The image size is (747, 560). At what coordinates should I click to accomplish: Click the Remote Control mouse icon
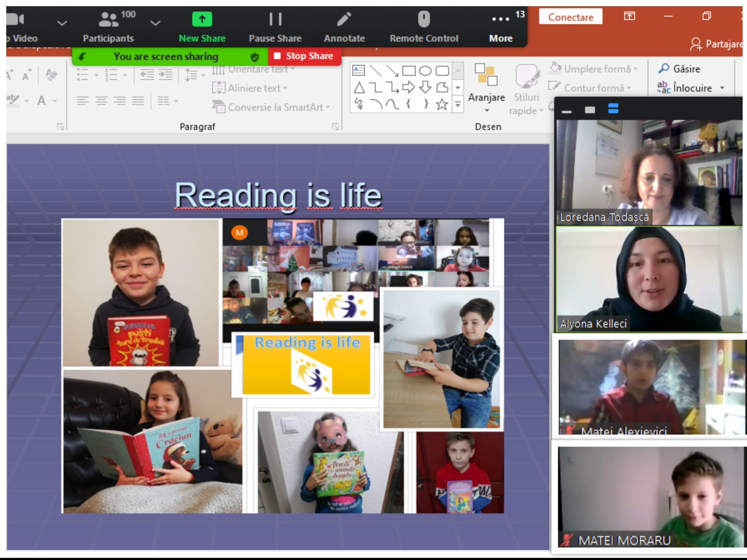pos(424,19)
